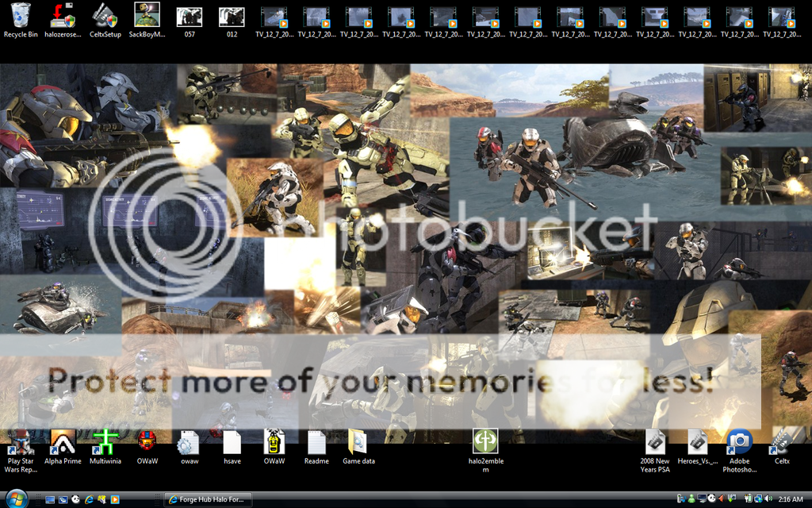Open the hsave file on desktop
812x508 pixels.
(232, 442)
